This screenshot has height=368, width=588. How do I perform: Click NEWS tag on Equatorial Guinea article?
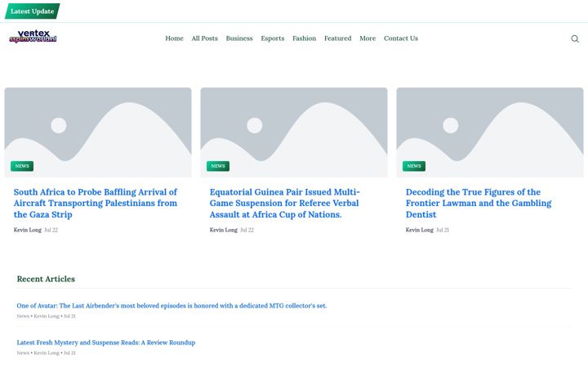(218, 166)
